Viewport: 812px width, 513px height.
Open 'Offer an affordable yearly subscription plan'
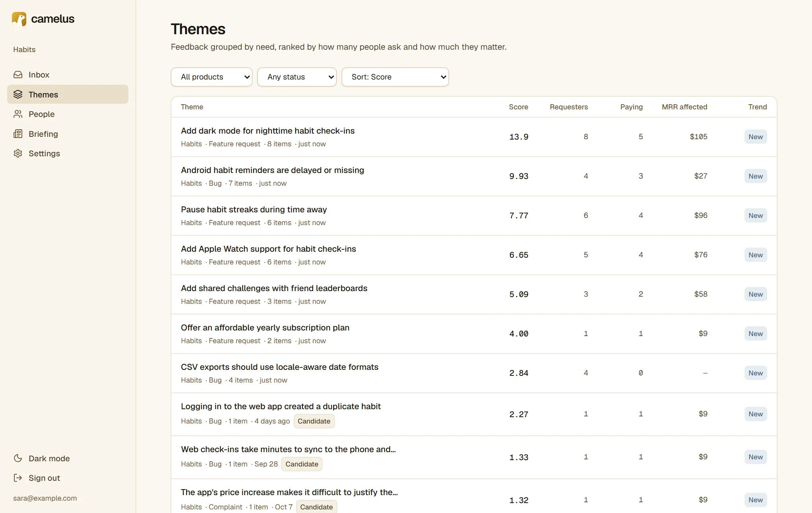click(265, 328)
